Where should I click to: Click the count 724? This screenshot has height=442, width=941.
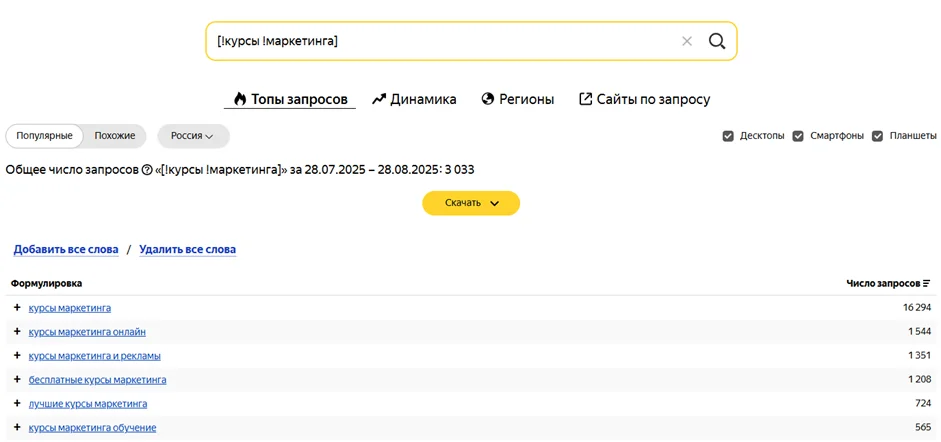click(924, 404)
